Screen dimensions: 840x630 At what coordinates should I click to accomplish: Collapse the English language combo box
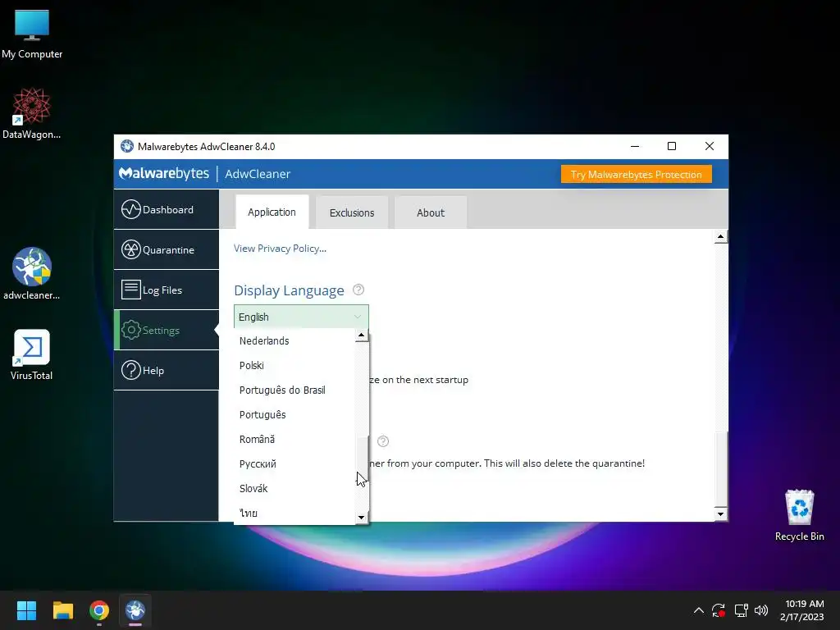click(301, 317)
